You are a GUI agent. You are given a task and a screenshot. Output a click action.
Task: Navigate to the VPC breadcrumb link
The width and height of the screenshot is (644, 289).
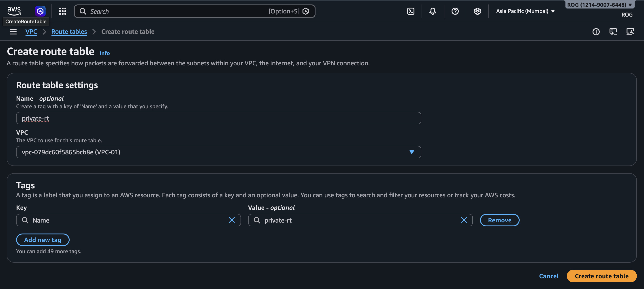pyautogui.click(x=31, y=32)
